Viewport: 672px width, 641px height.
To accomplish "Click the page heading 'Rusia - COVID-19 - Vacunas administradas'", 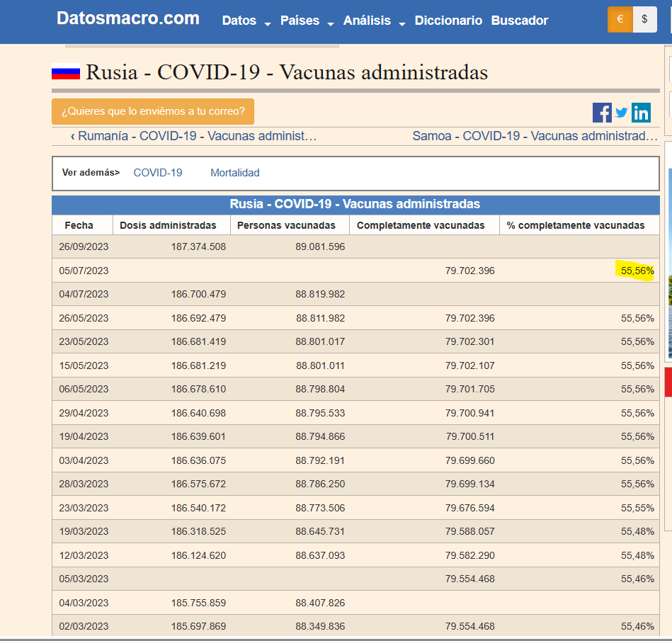I will pos(287,72).
